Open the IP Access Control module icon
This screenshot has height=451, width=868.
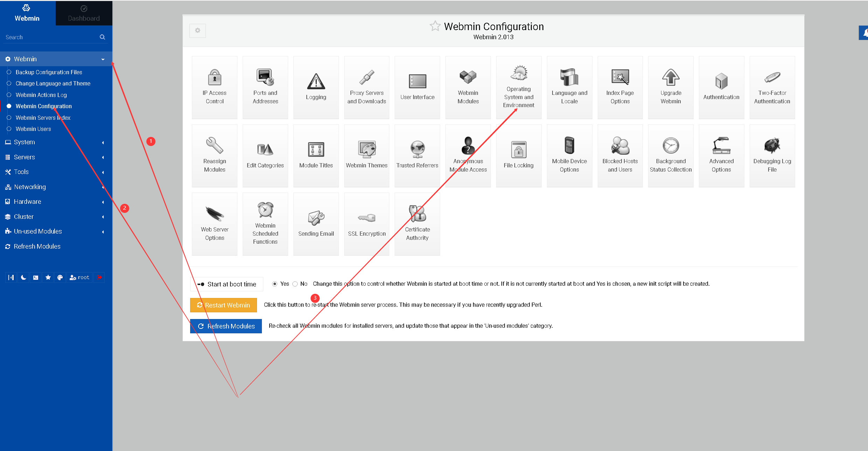(x=214, y=78)
